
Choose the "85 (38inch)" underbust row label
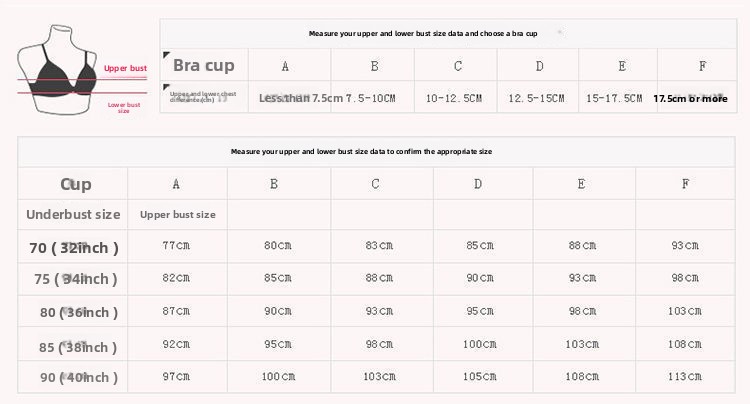[x=78, y=347]
